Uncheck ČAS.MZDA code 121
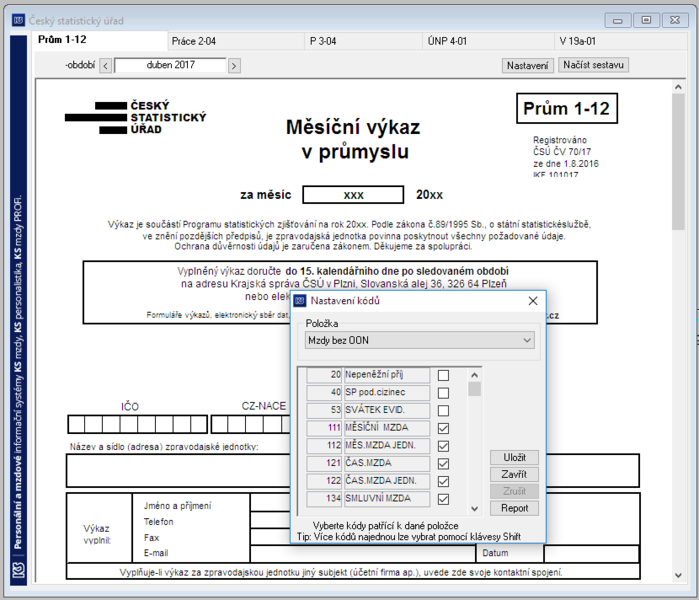699x600 pixels. click(443, 464)
